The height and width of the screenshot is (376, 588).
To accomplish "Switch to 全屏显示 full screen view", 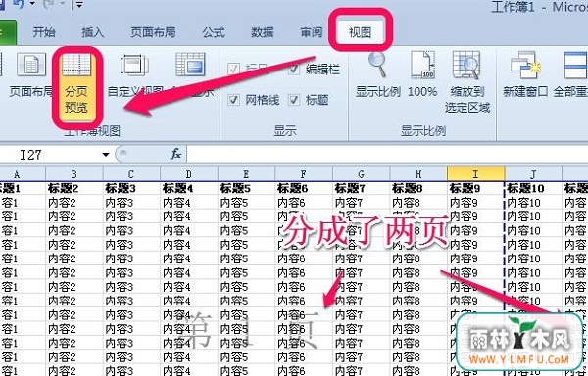I will coord(191,74).
